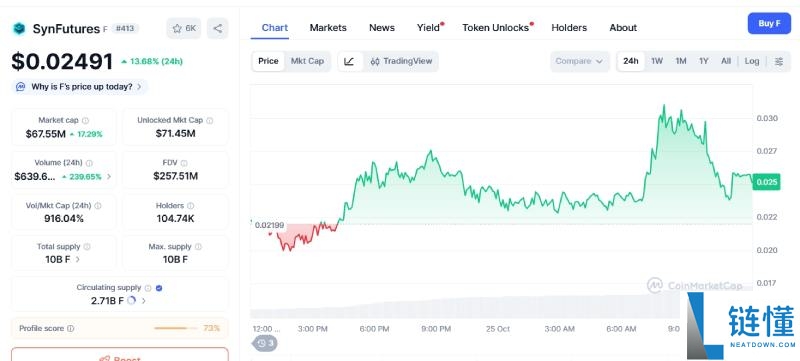Expand Total supply 10B F chevron
The width and height of the screenshot is (800, 361).
(78, 260)
